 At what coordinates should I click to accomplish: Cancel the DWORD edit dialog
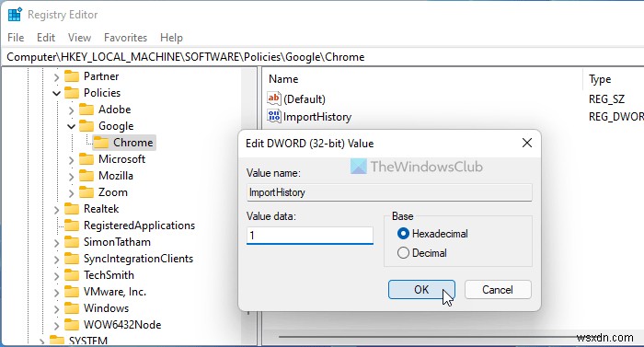tap(498, 289)
